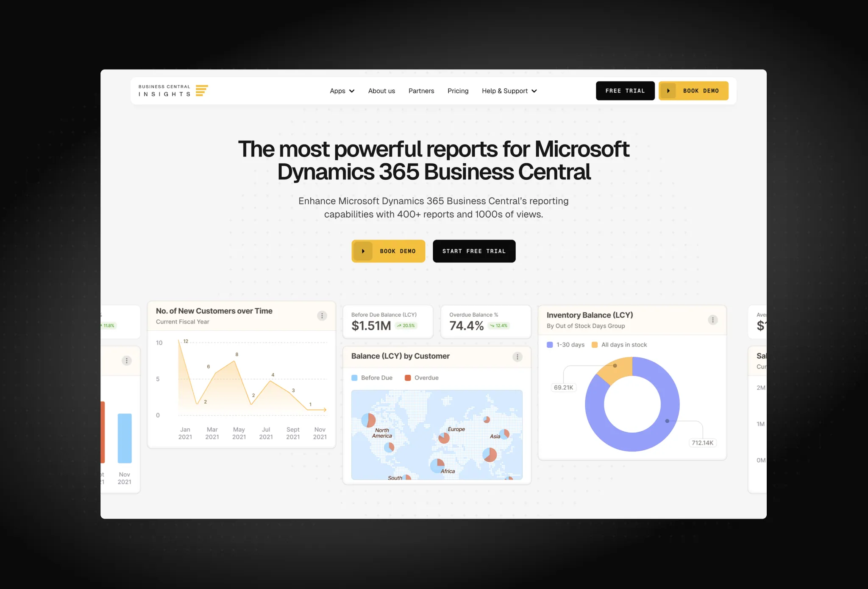Click the main hero headline text
The height and width of the screenshot is (589, 868).
click(434, 160)
